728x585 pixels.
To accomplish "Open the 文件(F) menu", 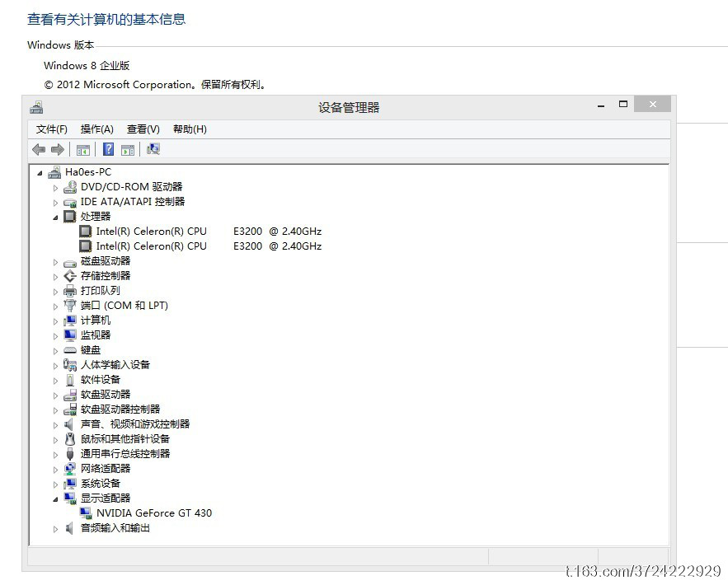I will click(x=52, y=129).
